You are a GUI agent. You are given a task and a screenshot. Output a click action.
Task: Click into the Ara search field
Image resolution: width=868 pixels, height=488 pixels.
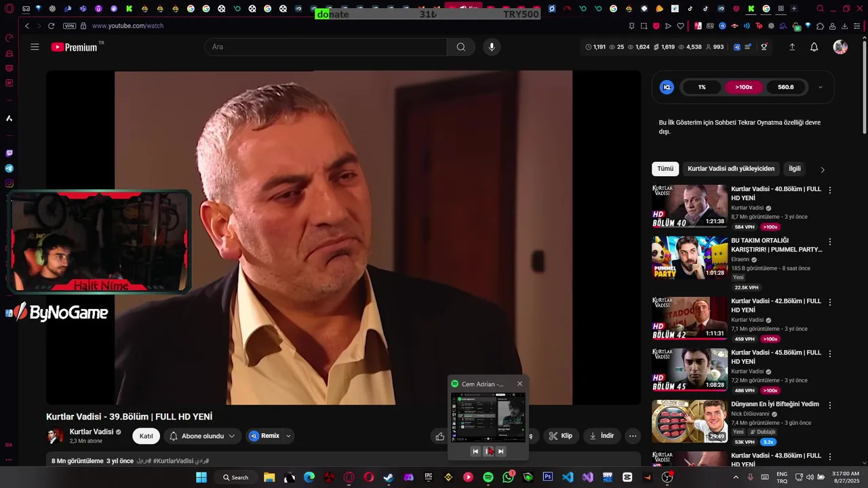click(x=325, y=47)
